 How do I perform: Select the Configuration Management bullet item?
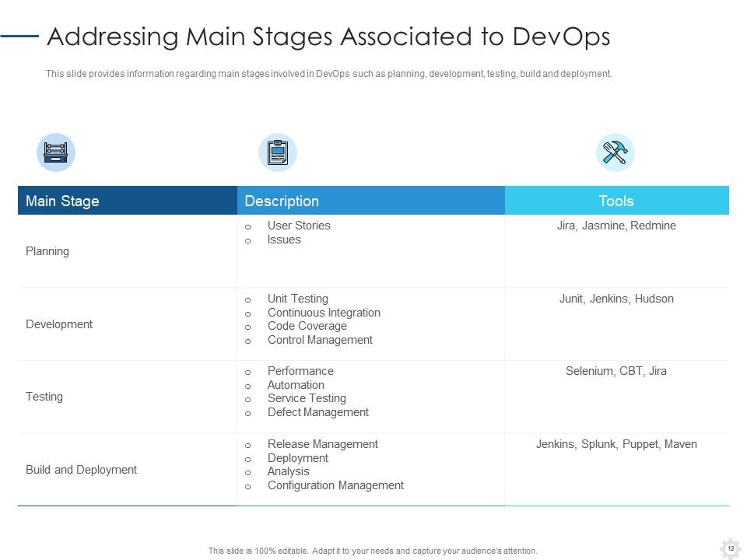tap(335, 485)
